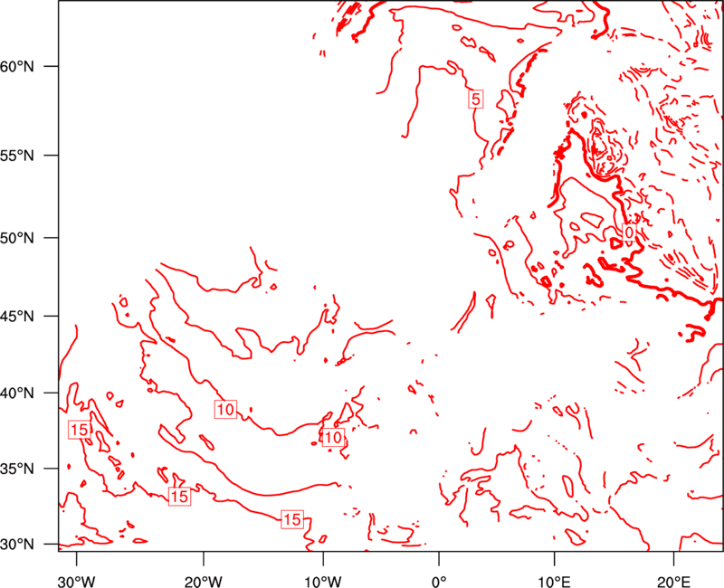
Task: Click the 35°N latitude axis label
Action: pos(17,469)
